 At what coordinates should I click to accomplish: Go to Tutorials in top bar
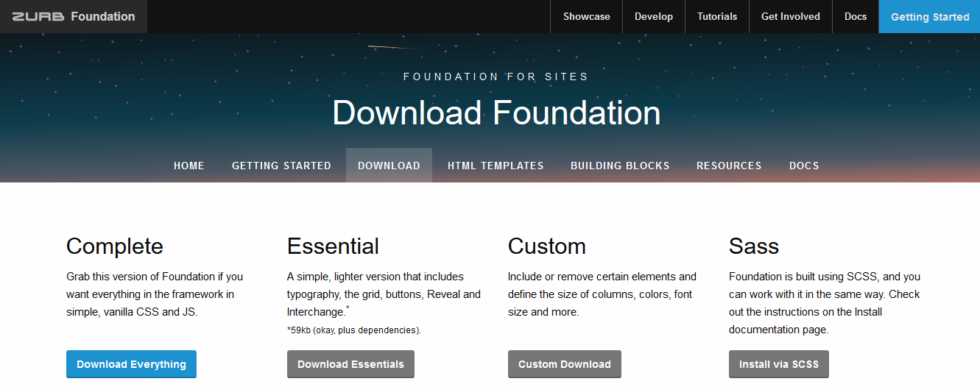click(717, 16)
